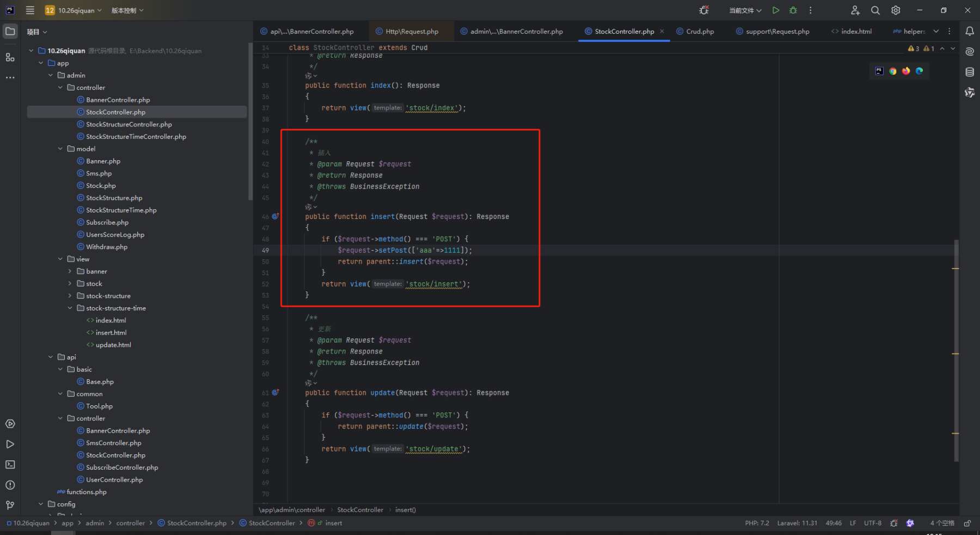Click the Search Everywhere magnifier icon
980x535 pixels.
(x=875, y=10)
